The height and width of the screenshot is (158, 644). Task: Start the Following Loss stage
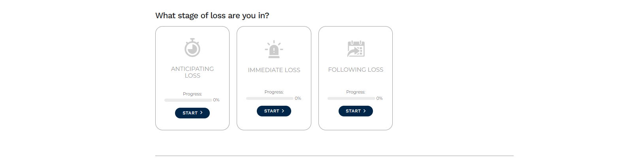(x=356, y=111)
